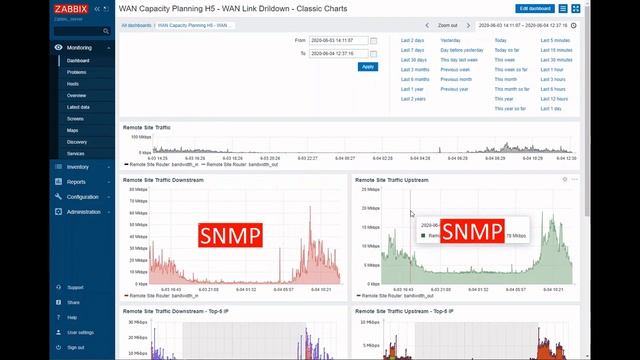Apply the selected time range
Image resolution: width=640 pixels, height=360 pixels.
tap(368, 67)
